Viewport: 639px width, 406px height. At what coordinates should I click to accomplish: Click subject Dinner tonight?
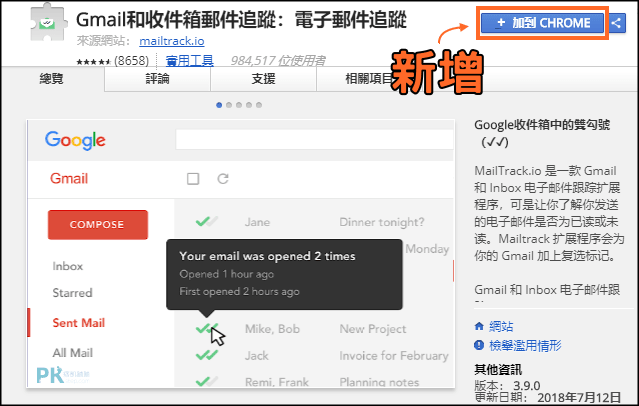tap(382, 222)
